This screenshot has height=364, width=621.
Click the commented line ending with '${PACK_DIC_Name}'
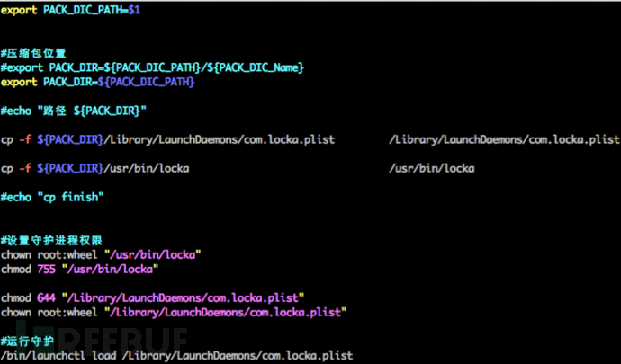(152, 67)
